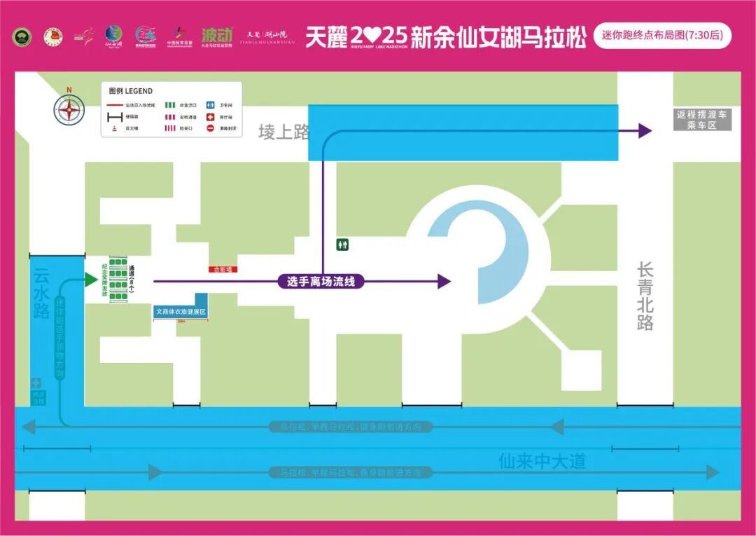Click the 返程摆渡车乘车区 gray box
This screenshot has width=756, height=536.
pos(703,120)
